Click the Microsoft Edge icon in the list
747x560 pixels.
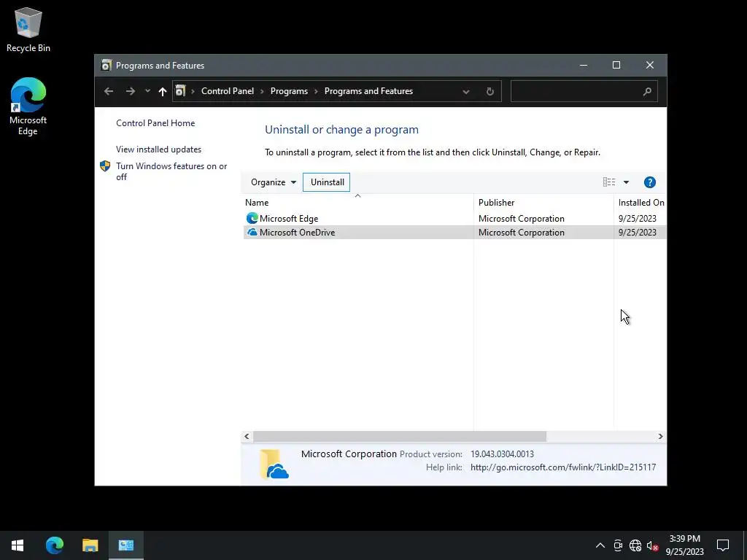click(x=252, y=218)
